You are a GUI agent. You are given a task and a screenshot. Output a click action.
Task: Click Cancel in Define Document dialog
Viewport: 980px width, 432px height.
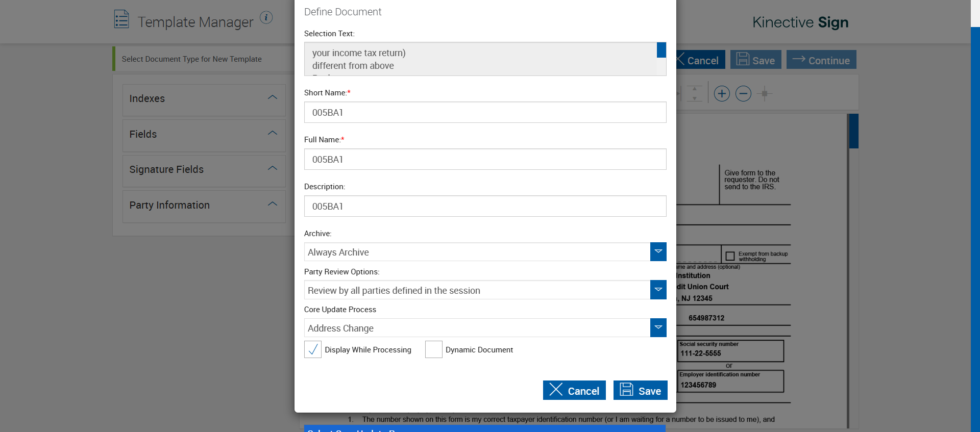pos(574,390)
